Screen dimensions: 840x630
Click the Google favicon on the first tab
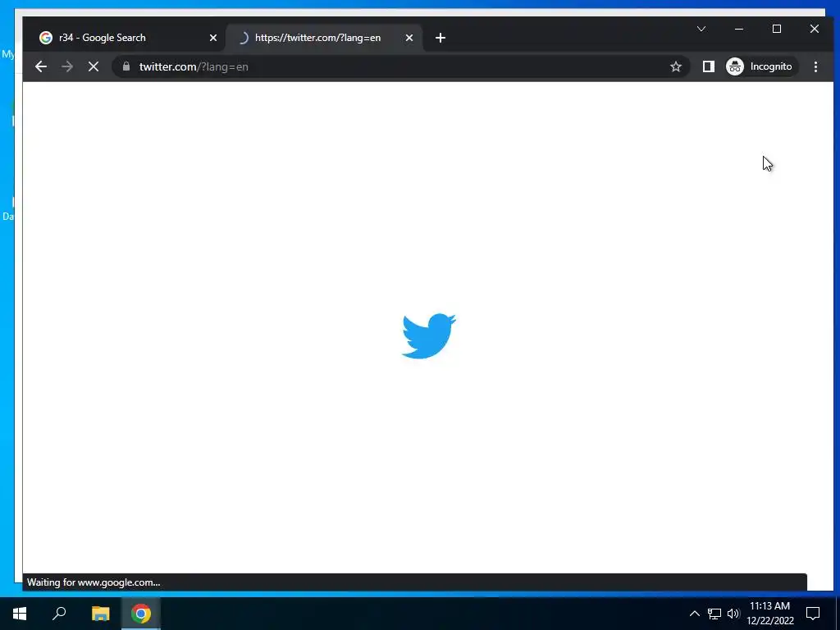click(x=46, y=38)
